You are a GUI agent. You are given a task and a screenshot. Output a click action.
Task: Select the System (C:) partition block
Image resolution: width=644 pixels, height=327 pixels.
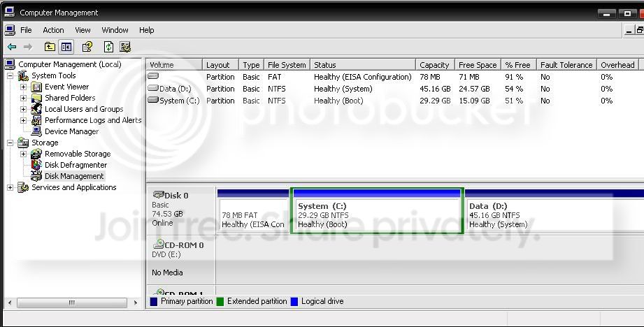377,210
